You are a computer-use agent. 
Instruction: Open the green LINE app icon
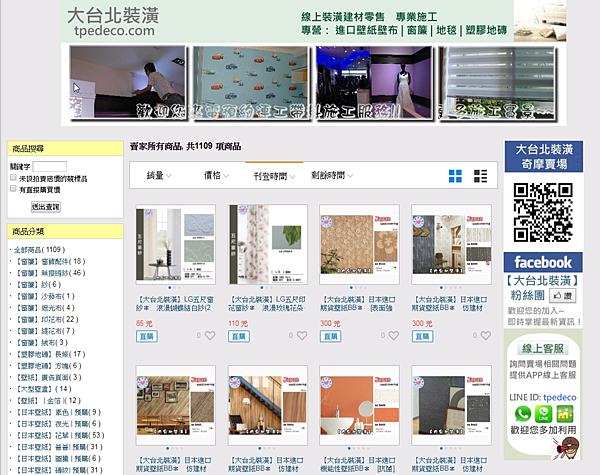pos(543,414)
